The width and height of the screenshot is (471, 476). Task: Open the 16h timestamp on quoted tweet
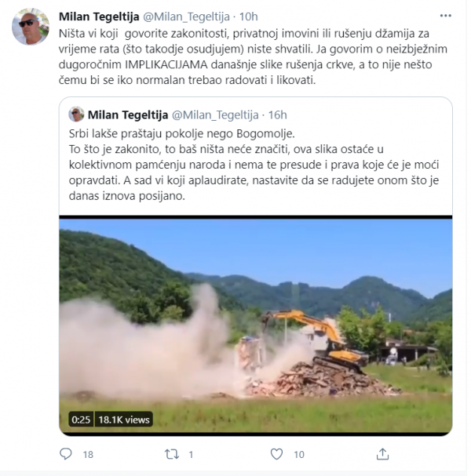277,114
